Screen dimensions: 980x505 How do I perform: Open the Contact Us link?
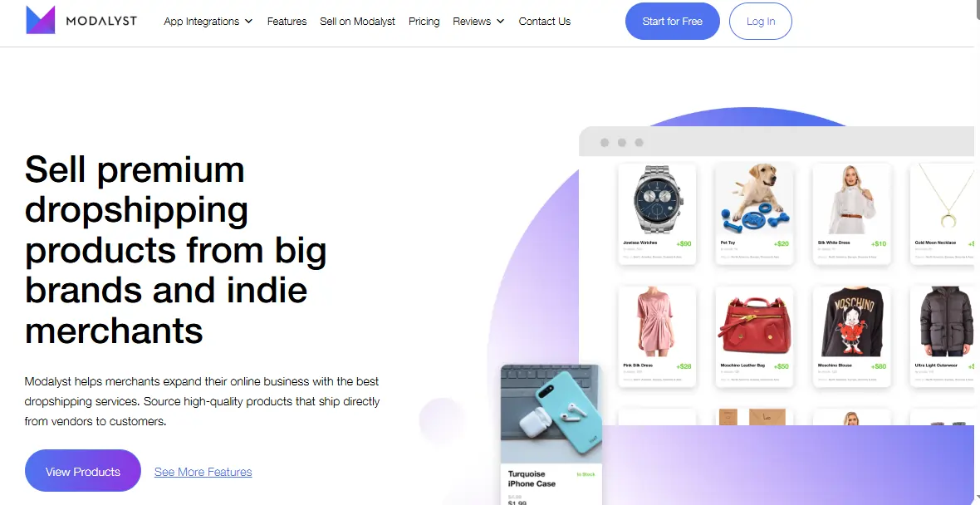pyautogui.click(x=544, y=22)
